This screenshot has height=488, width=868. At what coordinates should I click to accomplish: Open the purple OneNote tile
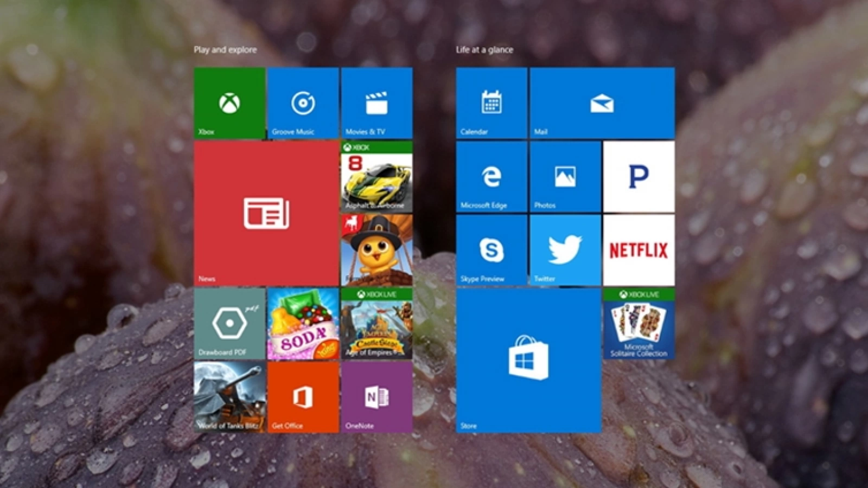[x=377, y=397]
